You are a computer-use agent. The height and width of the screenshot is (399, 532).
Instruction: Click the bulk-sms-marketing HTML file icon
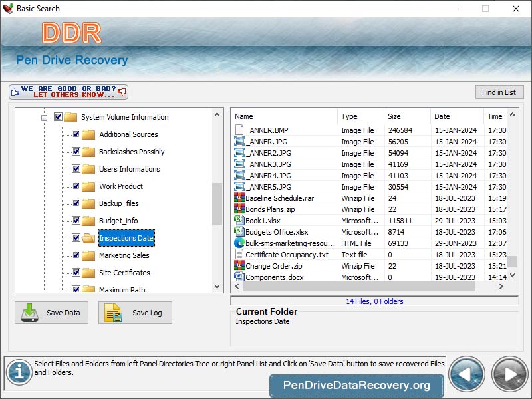[x=239, y=243]
